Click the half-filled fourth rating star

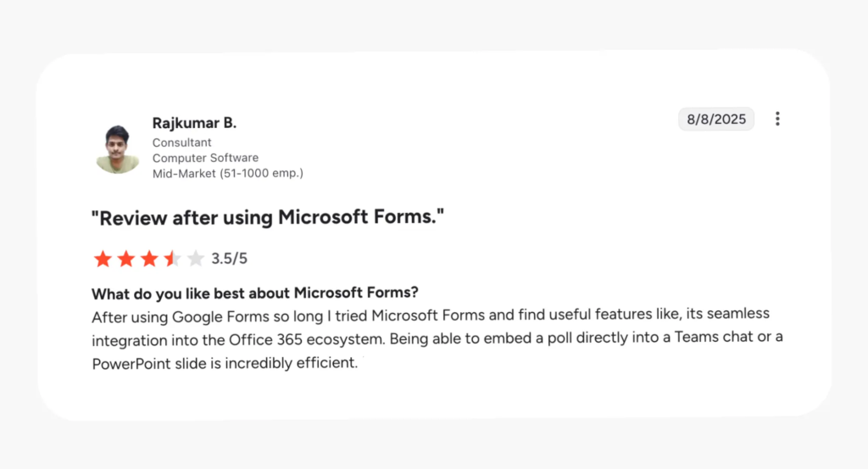pos(172,259)
